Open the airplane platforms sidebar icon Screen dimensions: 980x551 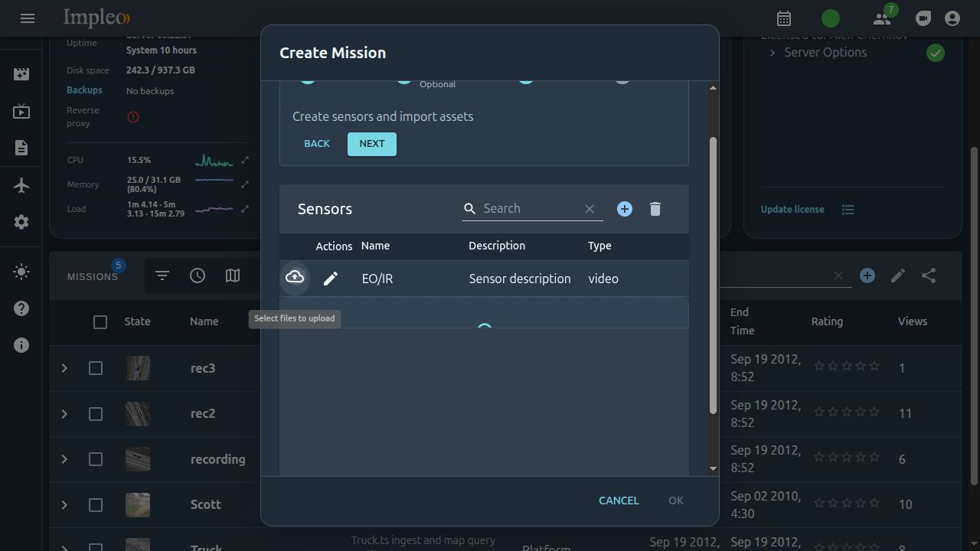tap(21, 185)
